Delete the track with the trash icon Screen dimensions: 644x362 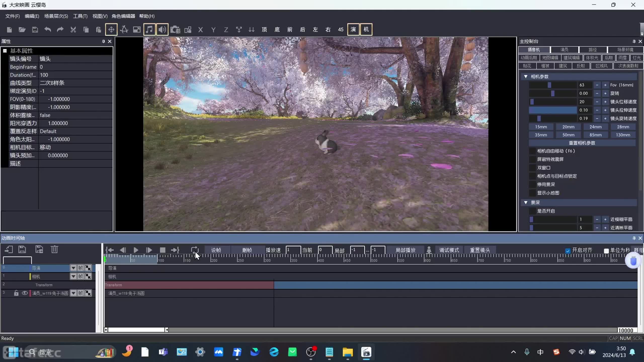tap(54, 249)
